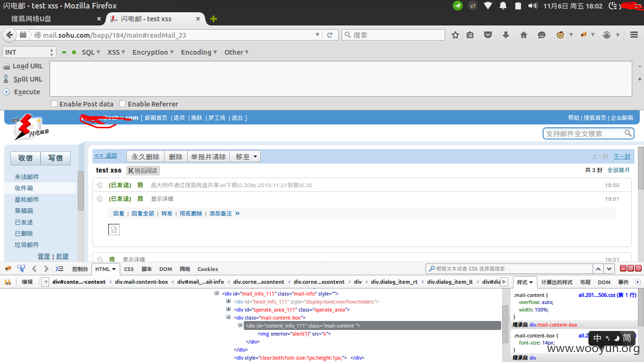Open the HackBar Other menu

click(x=237, y=52)
